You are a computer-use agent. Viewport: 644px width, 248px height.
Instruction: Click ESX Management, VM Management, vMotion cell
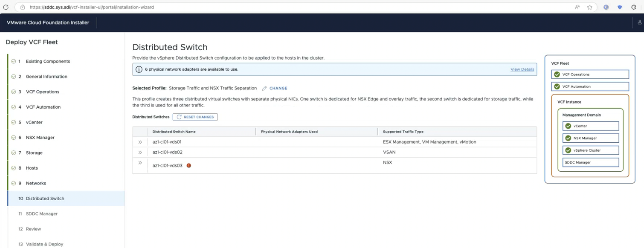(429, 142)
